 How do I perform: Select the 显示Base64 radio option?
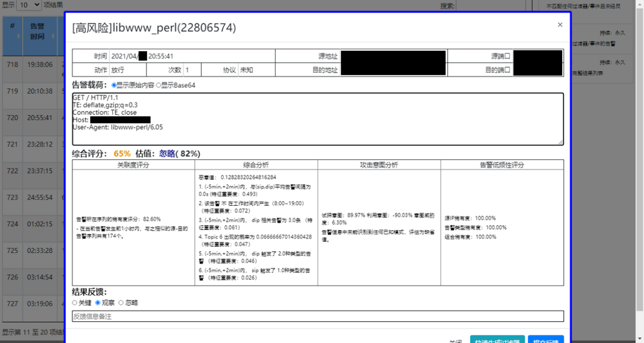(158, 85)
